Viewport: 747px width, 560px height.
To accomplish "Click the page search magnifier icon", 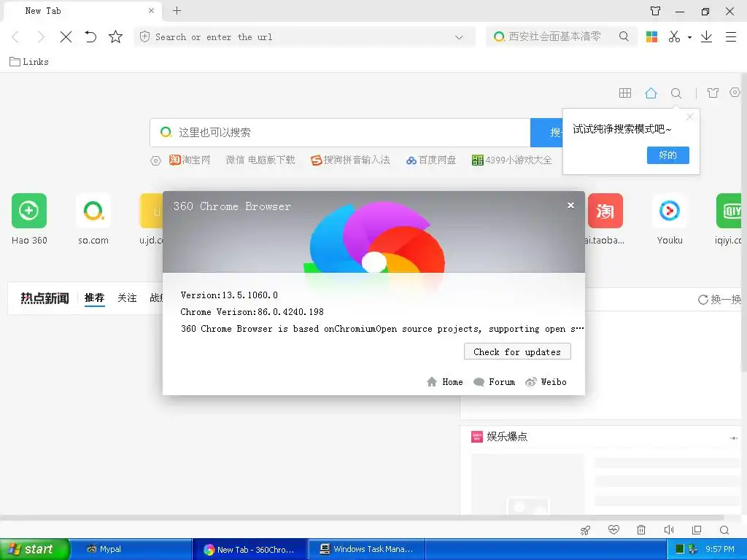I will tap(676, 93).
